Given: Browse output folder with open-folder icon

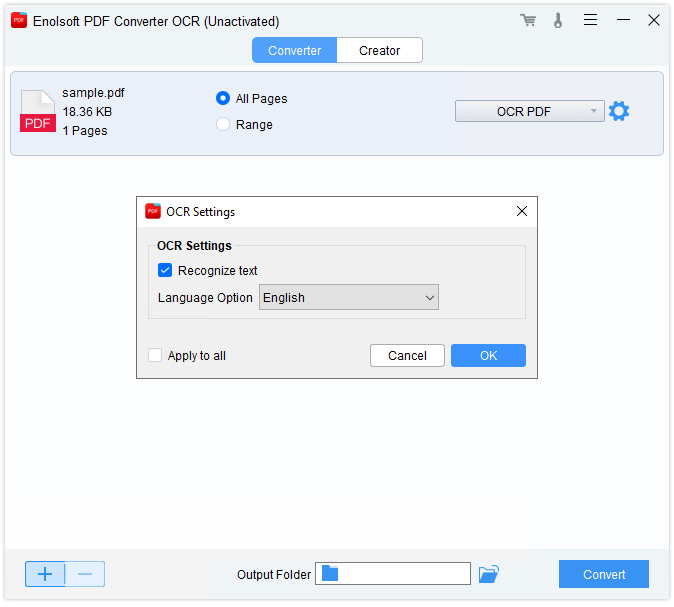Looking at the screenshot, I should (489, 574).
